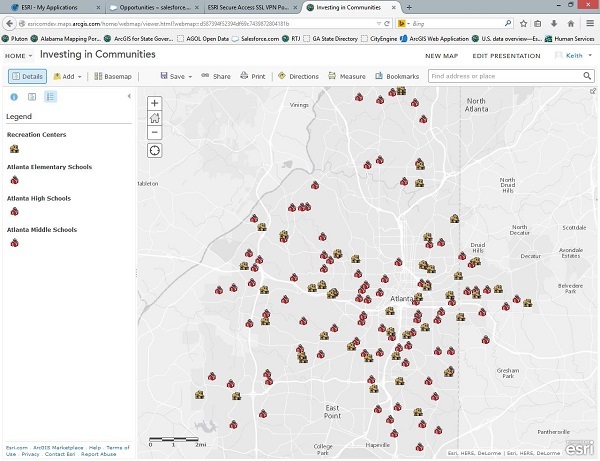The width and height of the screenshot is (600, 461).
Task: Open URL bar history dropdown arrow
Action: pos(379,24)
